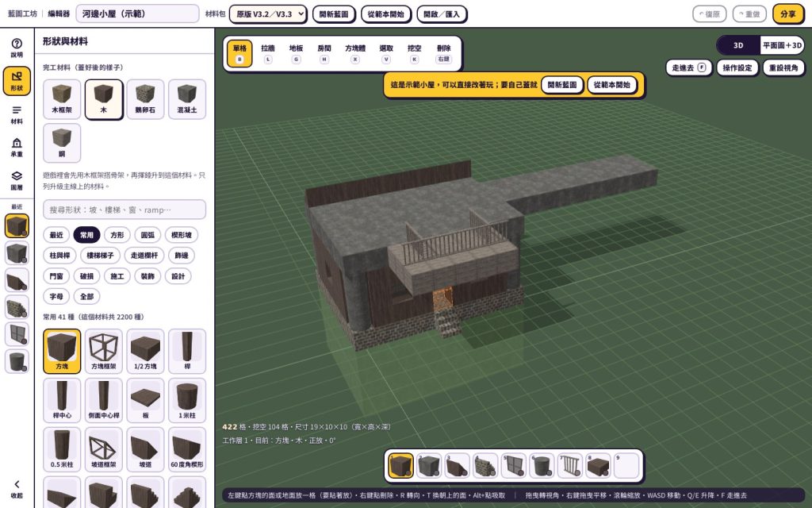Open the 操作設定 controls settings
The width and height of the screenshot is (812, 508).
coord(737,67)
